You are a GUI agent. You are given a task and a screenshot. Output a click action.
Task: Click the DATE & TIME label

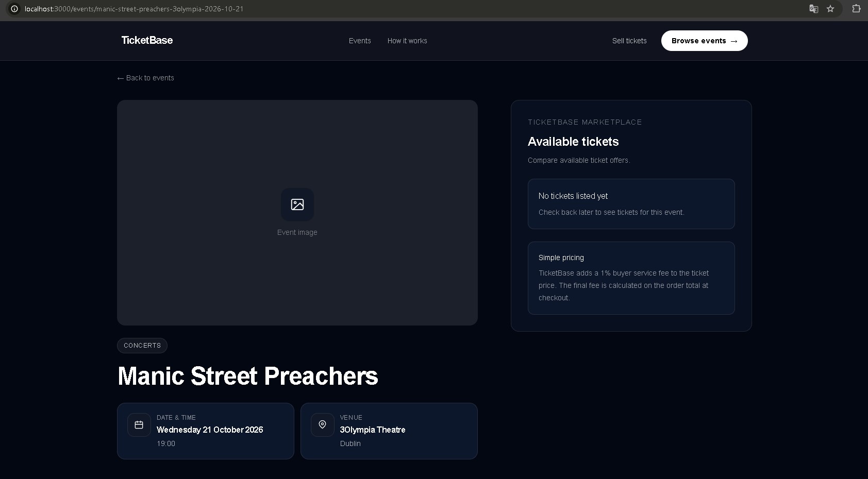coord(176,418)
